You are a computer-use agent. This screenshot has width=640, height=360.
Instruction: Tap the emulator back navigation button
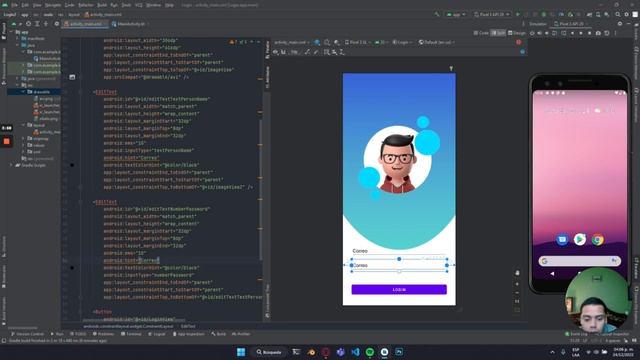click(552, 273)
